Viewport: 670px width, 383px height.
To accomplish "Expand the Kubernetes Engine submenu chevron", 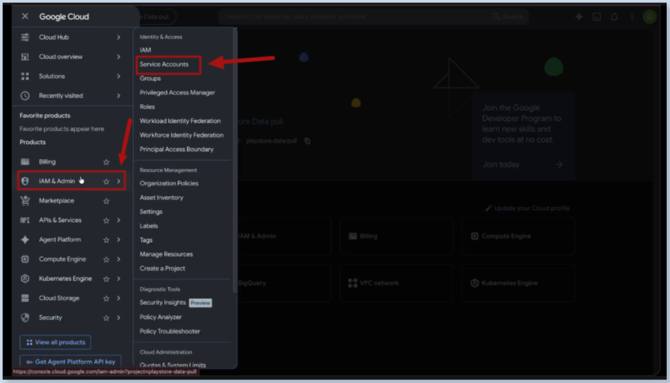I will pos(118,279).
